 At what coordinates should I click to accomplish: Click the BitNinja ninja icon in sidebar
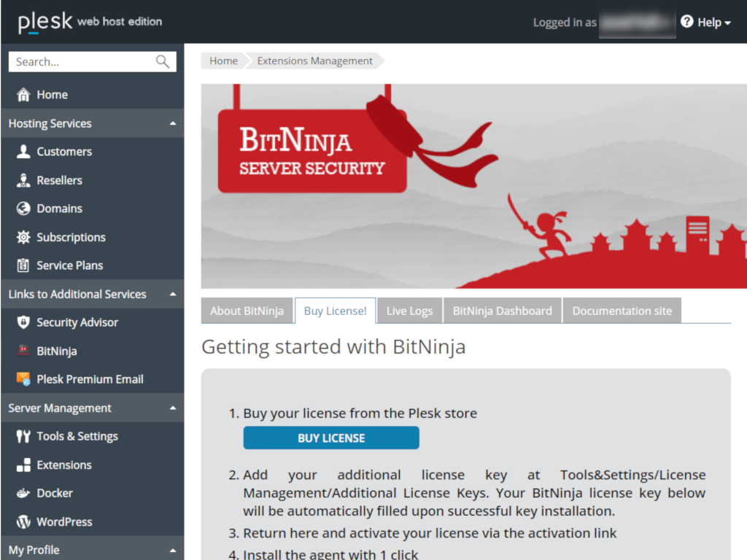click(23, 351)
